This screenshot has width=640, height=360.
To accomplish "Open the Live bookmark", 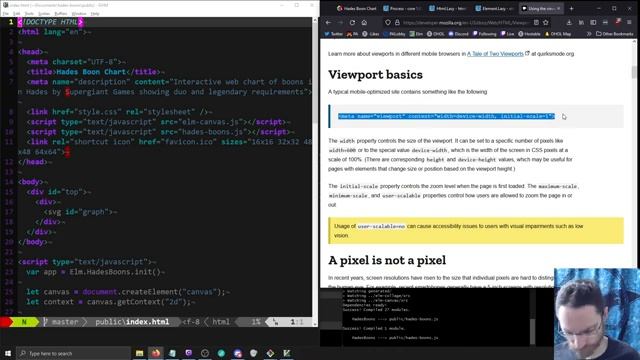I will click(507, 34).
